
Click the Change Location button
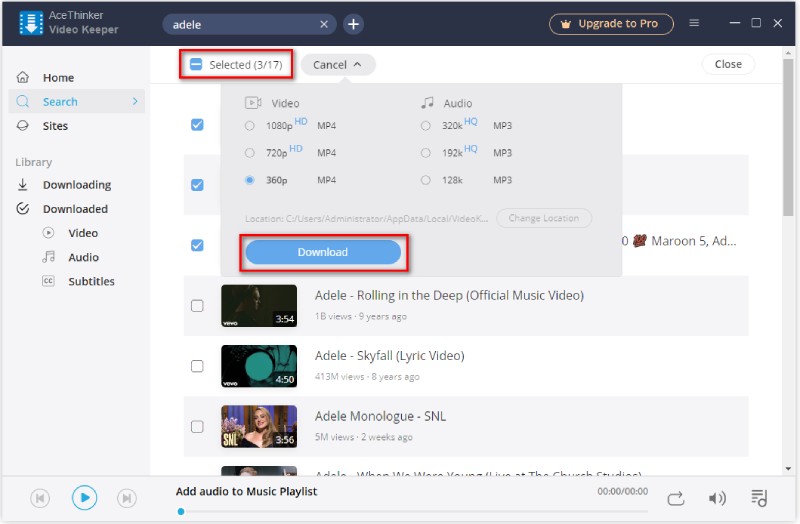544,218
